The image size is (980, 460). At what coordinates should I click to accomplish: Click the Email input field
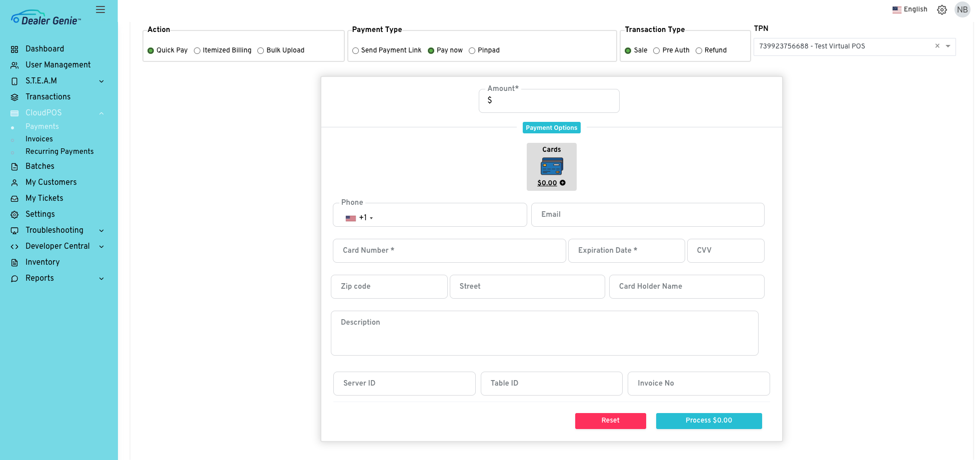[648, 215]
